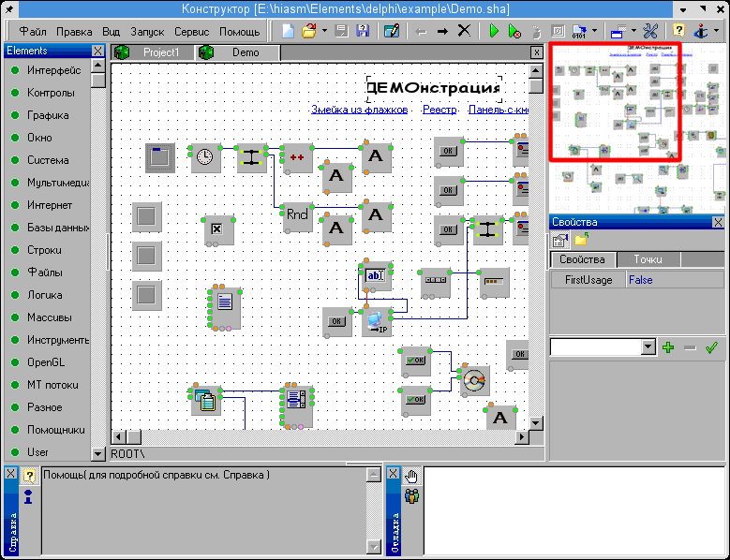Click the green checkmark apply icon
Image resolution: width=730 pixels, height=560 pixels.
(x=711, y=347)
